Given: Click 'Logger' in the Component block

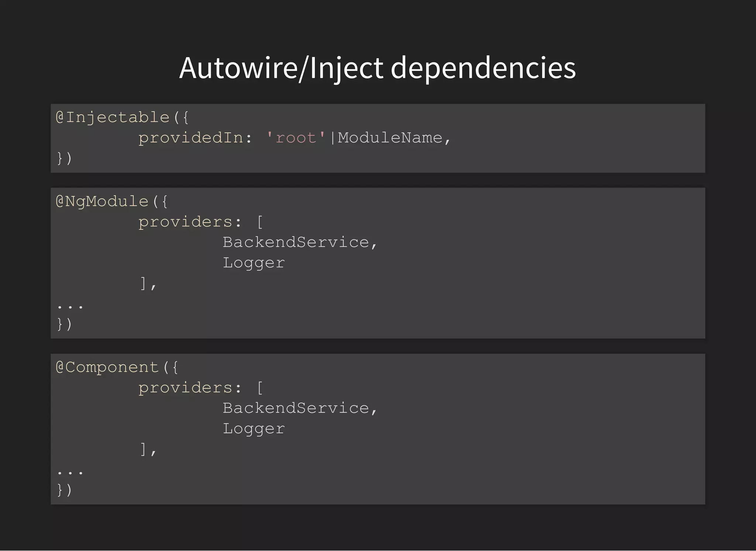Looking at the screenshot, I should (254, 429).
